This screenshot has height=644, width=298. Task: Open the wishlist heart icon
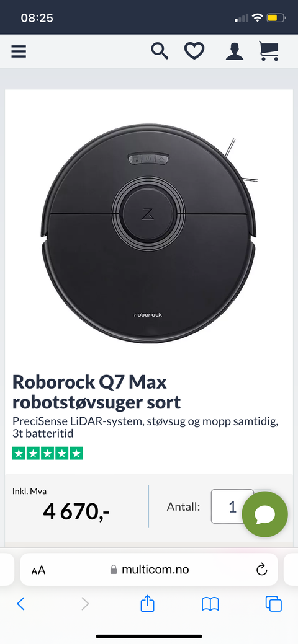pos(194,51)
